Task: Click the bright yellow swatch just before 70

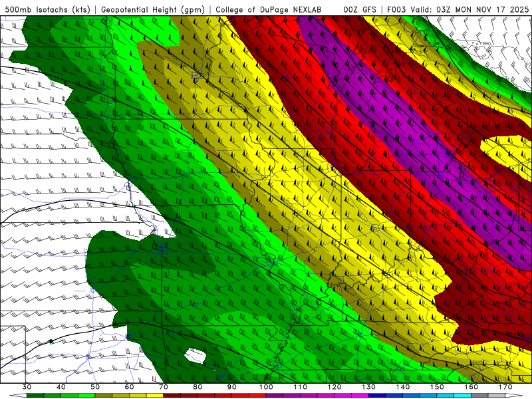Action: pyautogui.click(x=155, y=396)
